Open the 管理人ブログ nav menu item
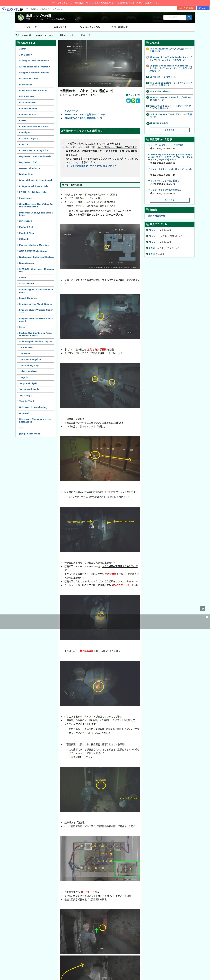Screen dimensions: 210x980 60,27
